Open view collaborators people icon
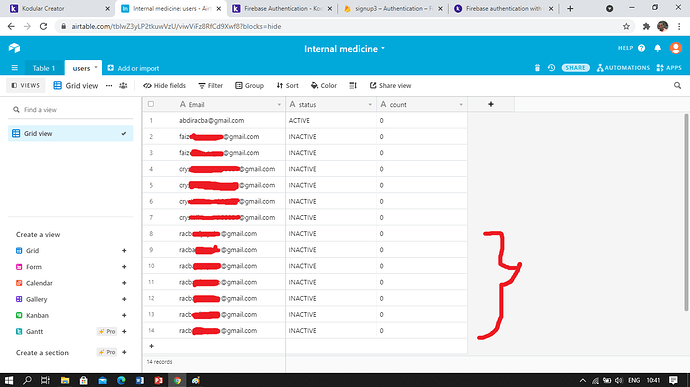The image size is (690, 387). coord(123,85)
